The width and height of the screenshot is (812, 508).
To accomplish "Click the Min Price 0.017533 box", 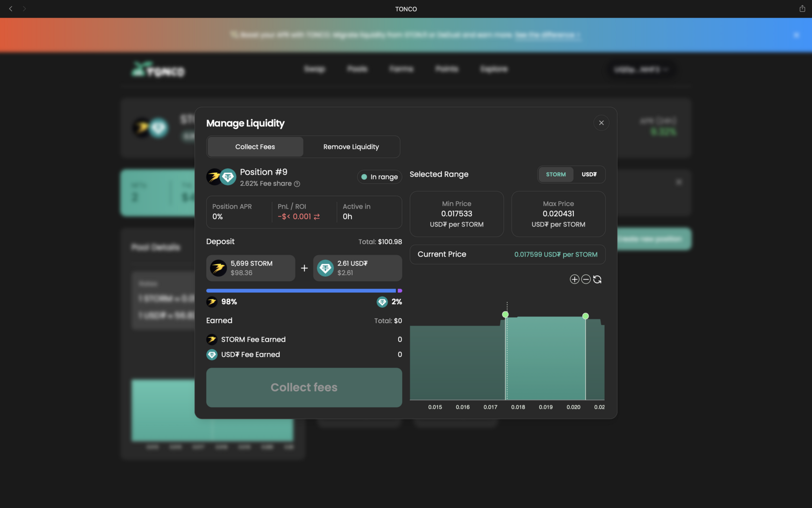I will tap(457, 214).
